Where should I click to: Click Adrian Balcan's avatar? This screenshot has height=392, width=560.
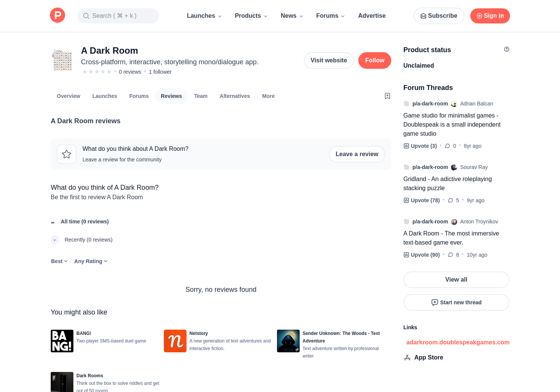pyautogui.click(x=454, y=104)
